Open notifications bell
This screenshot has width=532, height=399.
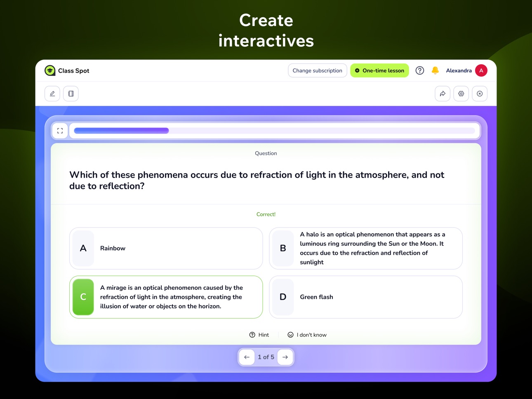click(435, 70)
